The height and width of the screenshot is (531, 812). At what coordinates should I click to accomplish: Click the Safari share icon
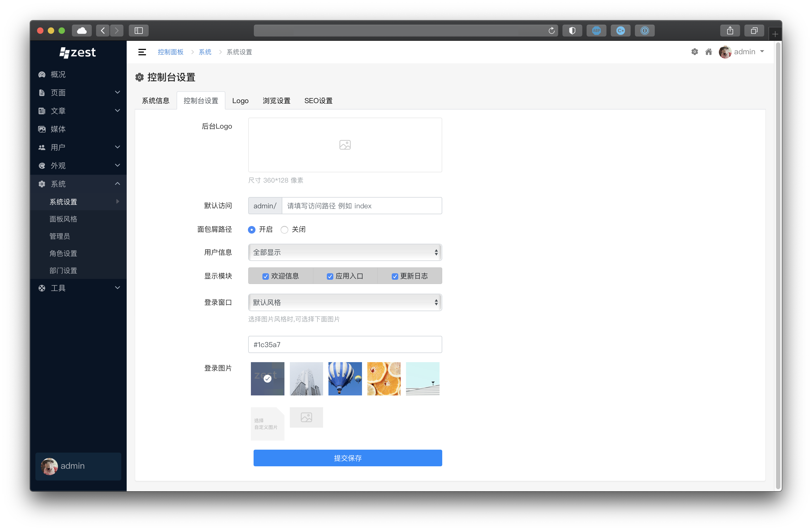(730, 31)
